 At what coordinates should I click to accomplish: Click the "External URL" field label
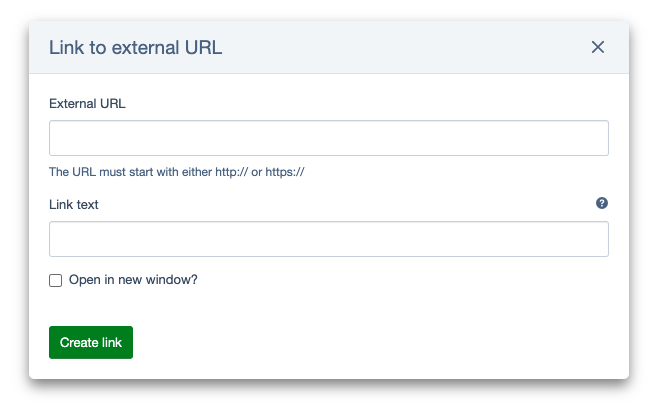pyautogui.click(x=87, y=103)
